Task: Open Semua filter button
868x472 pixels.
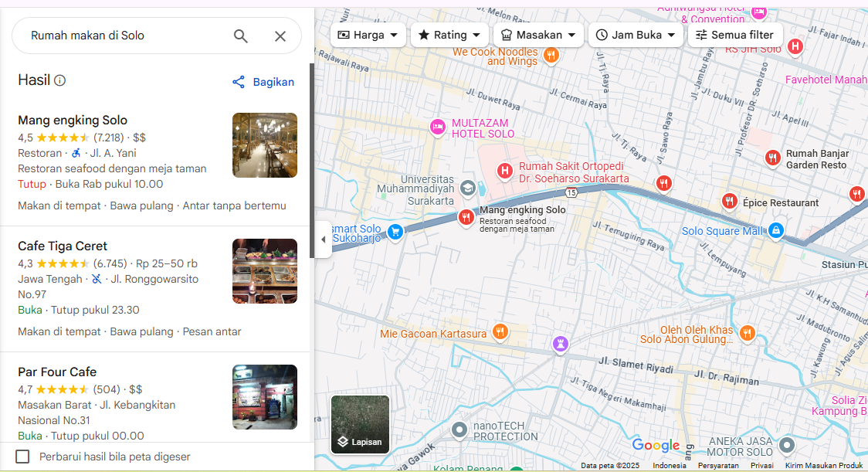Action: click(734, 35)
